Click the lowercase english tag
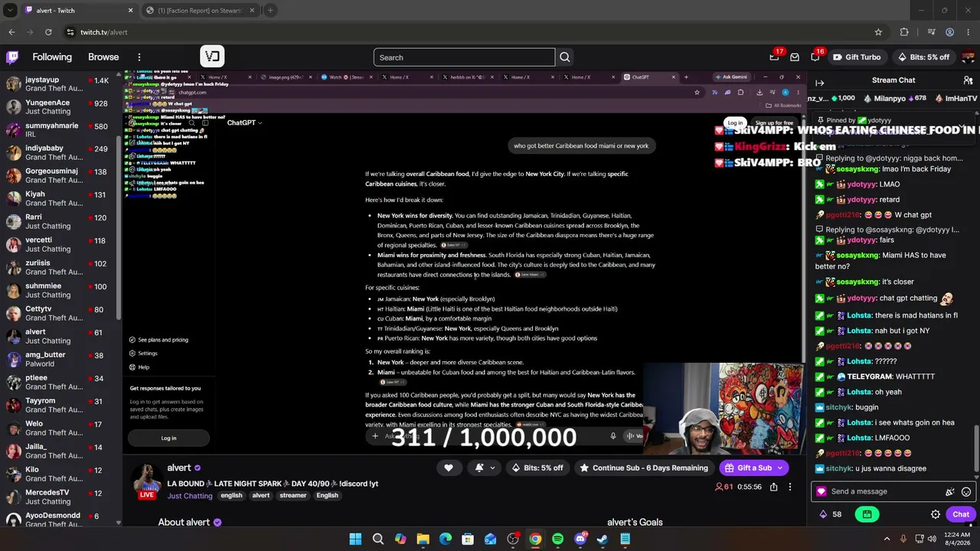Viewport: 980px width, 551px height. coord(231,496)
